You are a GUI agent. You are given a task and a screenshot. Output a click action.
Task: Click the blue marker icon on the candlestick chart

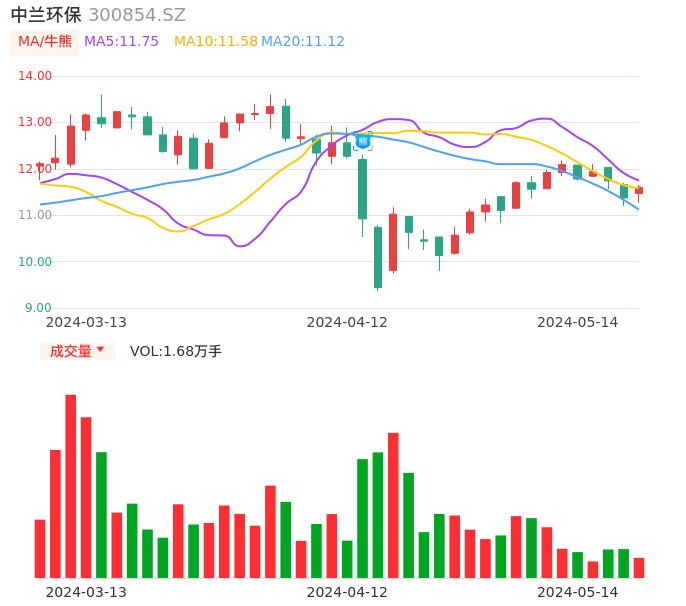tap(362, 141)
